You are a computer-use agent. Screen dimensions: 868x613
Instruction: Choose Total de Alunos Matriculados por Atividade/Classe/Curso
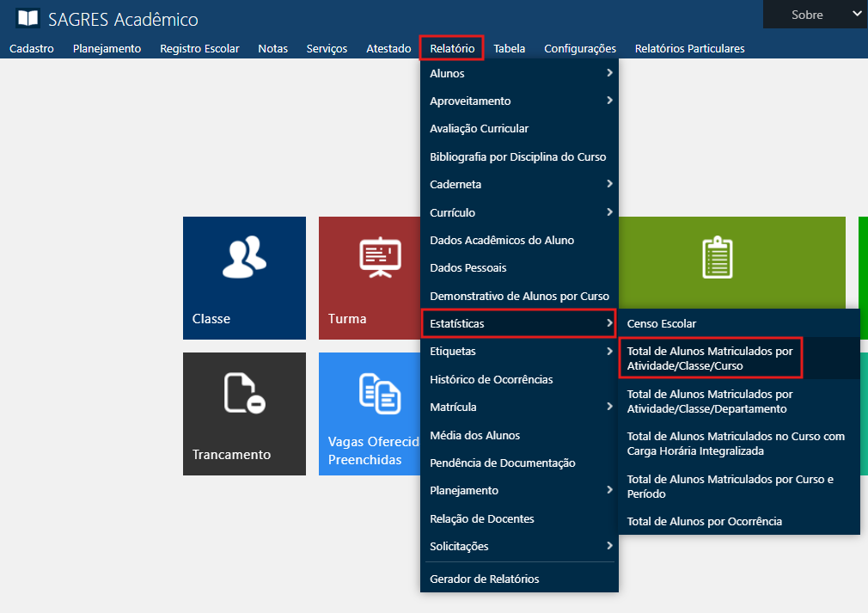tap(710, 358)
